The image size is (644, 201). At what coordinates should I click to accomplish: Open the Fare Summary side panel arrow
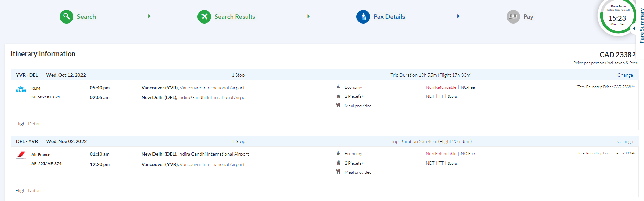[634, 28]
